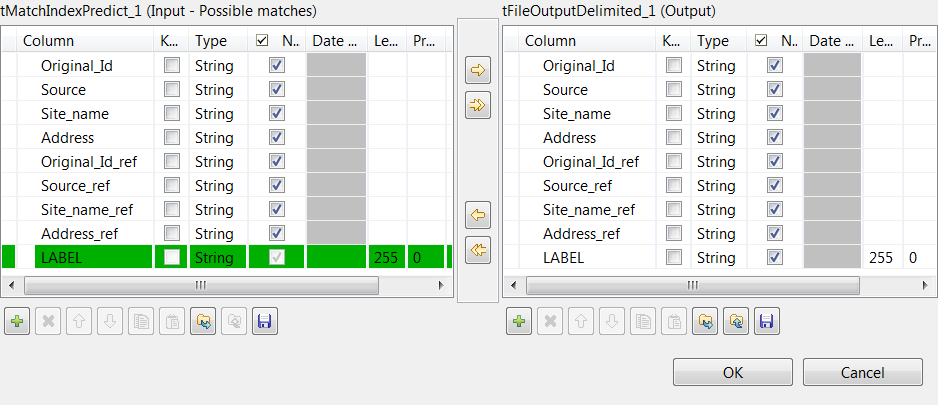
Task: Edit Length value 255 in output LABEL row
Action: tap(881, 258)
